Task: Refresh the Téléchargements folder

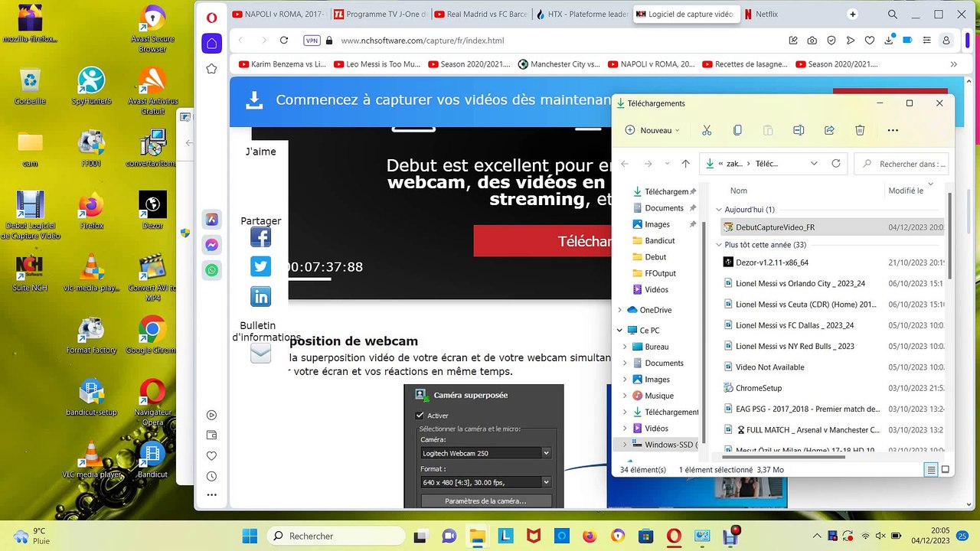Action: [x=836, y=164]
